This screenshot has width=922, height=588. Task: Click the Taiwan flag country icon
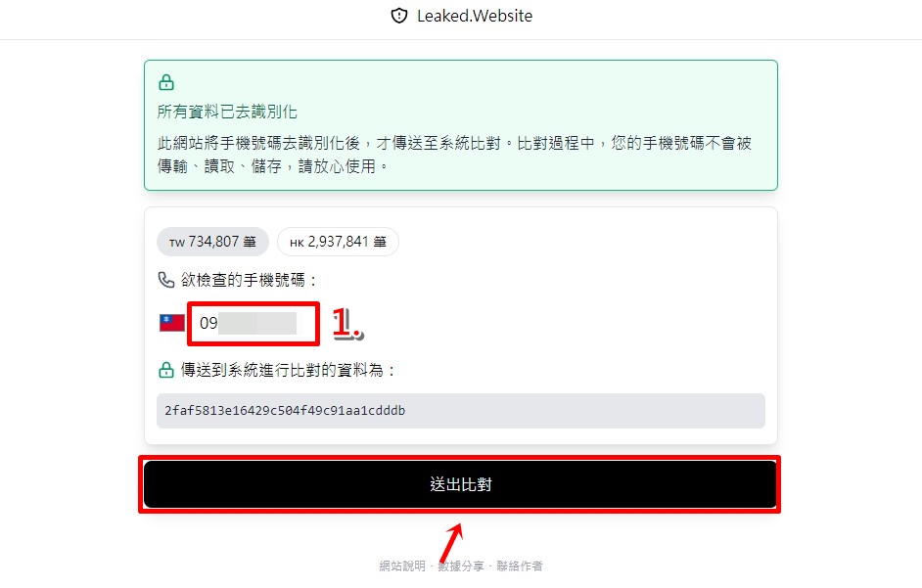click(x=171, y=323)
